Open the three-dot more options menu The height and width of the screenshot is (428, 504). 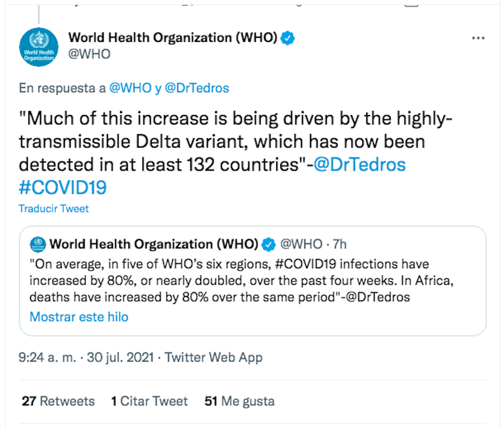[x=478, y=39]
